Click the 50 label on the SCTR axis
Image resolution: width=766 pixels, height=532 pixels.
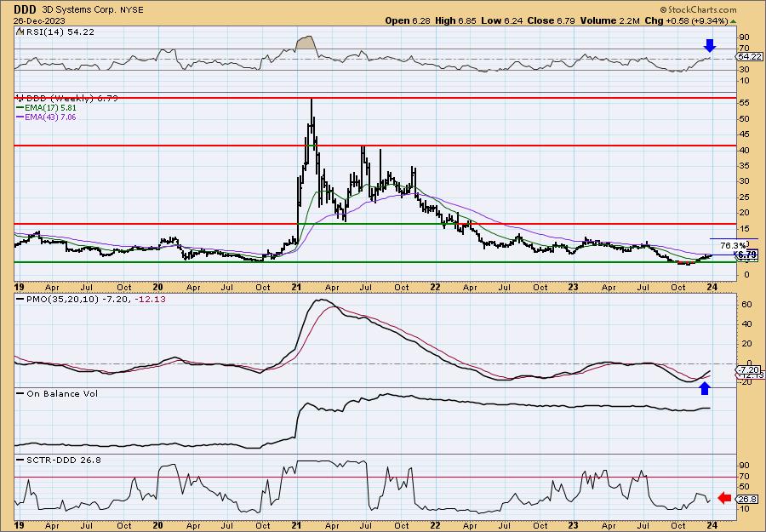(x=744, y=487)
